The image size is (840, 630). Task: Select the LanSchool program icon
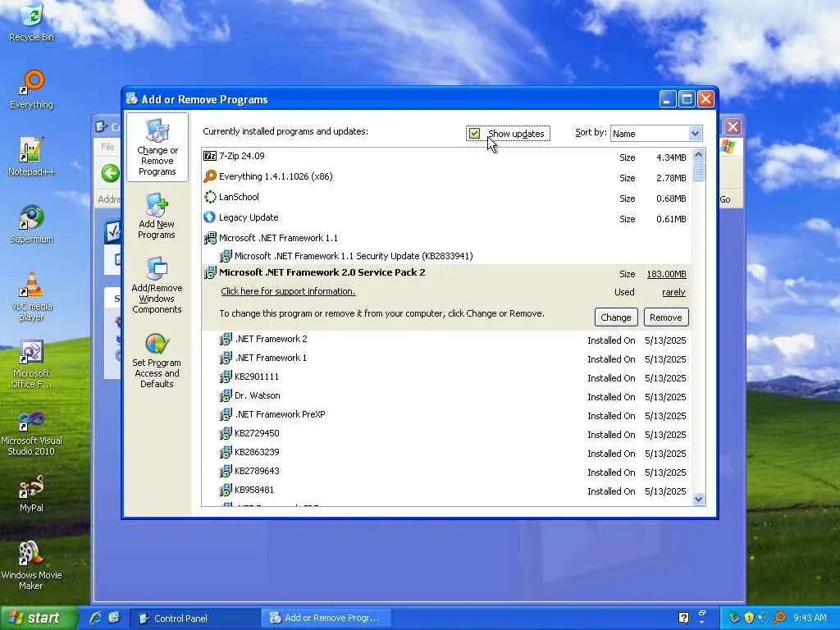[x=210, y=197]
